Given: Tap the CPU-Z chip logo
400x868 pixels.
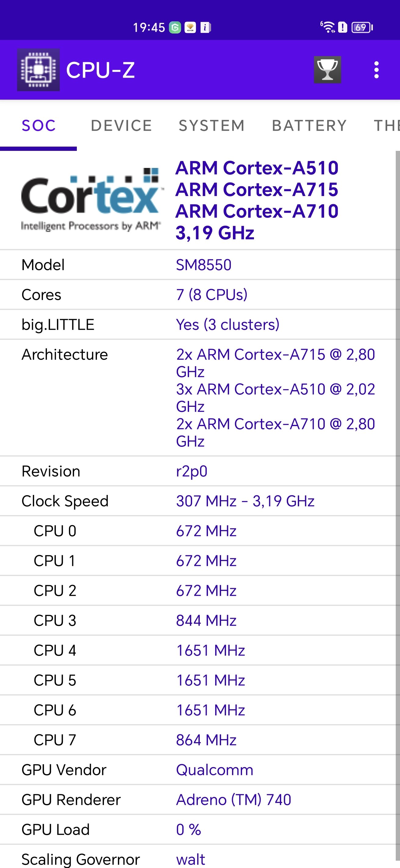Looking at the screenshot, I should (38, 70).
